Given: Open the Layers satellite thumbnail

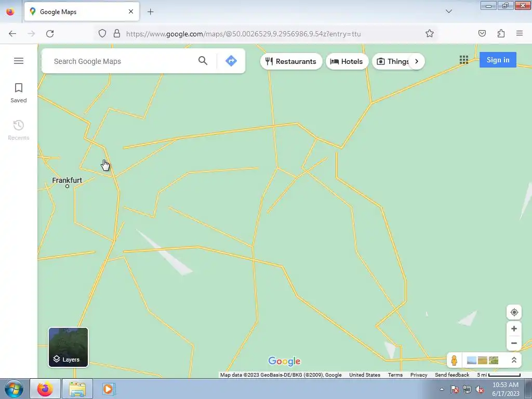Looking at the screenshot, I should click(68, 347).
